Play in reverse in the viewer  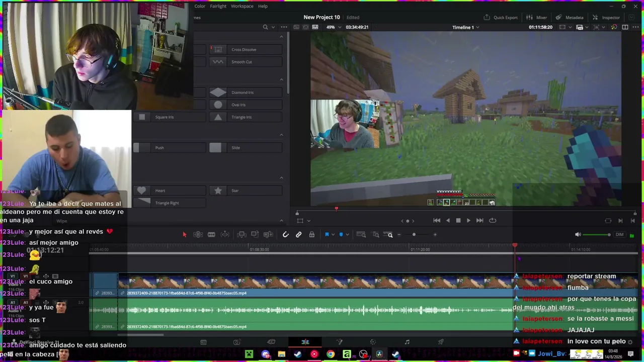[448, 220]
